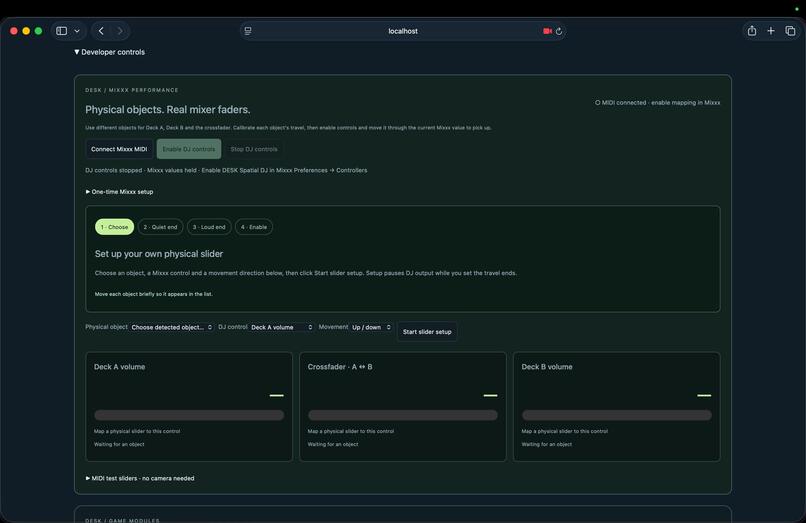Click Connect Mixxx MIDI button
The width and height of the screenshot is (806, 523).
119,149
